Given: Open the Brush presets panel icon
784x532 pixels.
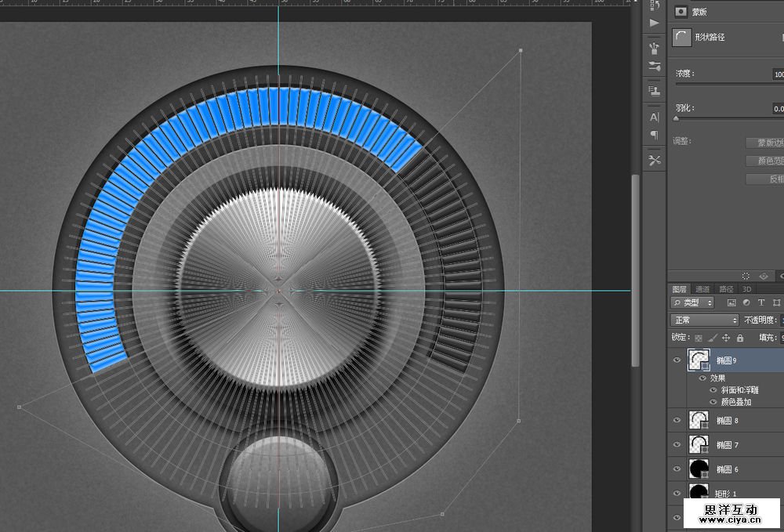Looking at the screenshot, I should pos(655,49).
